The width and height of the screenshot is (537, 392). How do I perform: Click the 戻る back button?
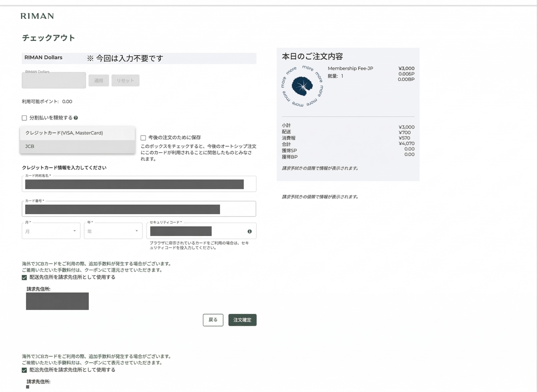(213, 320)
